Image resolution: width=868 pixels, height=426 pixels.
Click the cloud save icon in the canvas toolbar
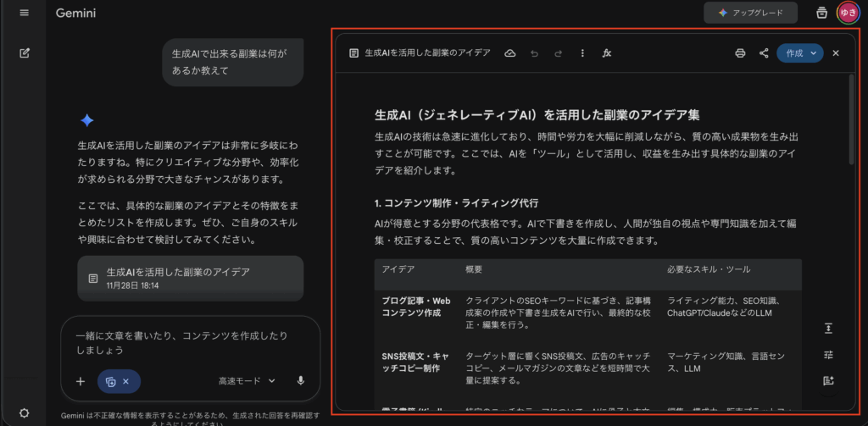[509, 53]
